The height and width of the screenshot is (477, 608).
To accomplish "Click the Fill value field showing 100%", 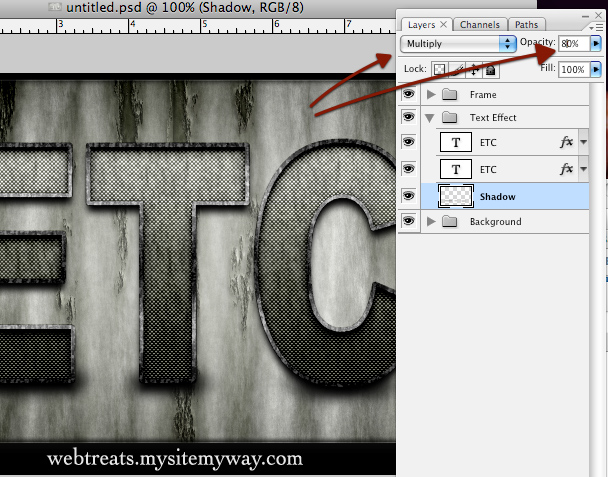I will (x=574, y=69).
